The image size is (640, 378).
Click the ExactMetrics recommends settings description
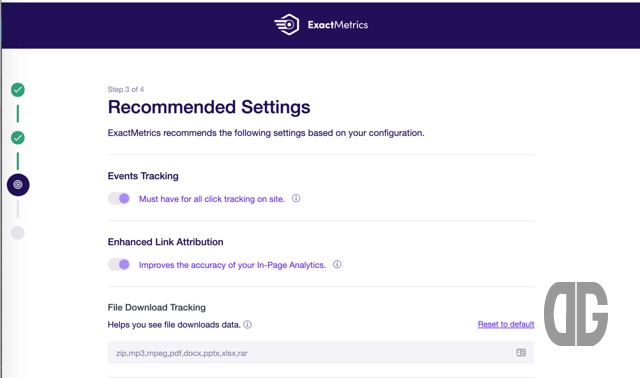pyautogui.click(x=266, y=133)
